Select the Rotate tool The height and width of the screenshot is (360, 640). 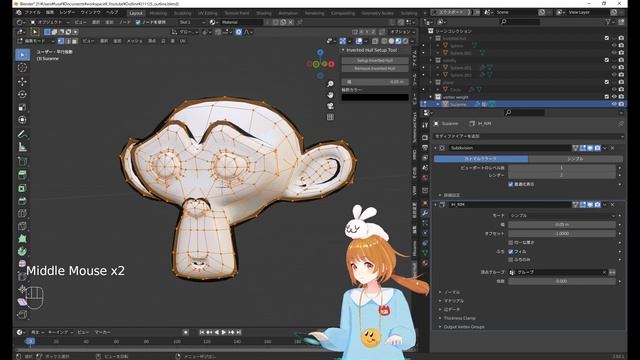point(22,94)
